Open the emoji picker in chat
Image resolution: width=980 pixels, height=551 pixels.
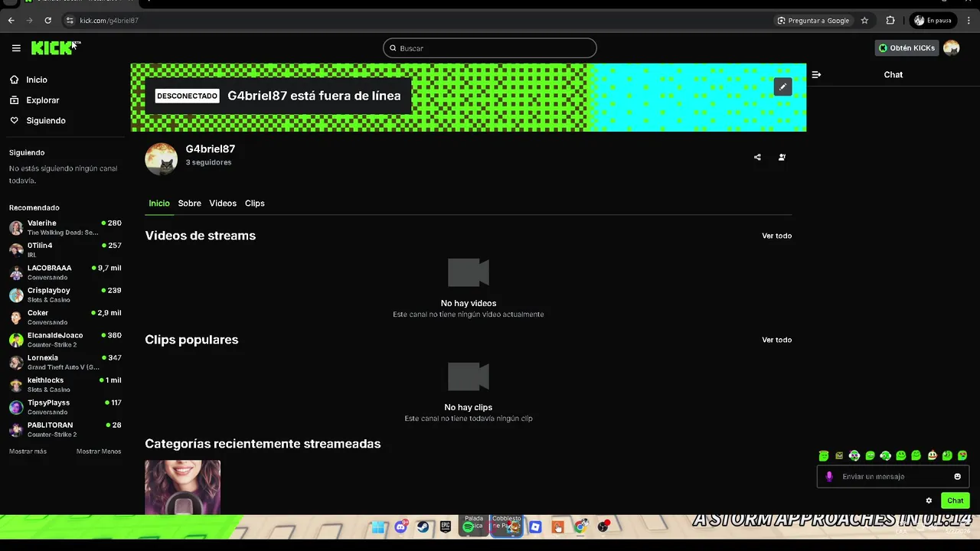tap(957, 476)
